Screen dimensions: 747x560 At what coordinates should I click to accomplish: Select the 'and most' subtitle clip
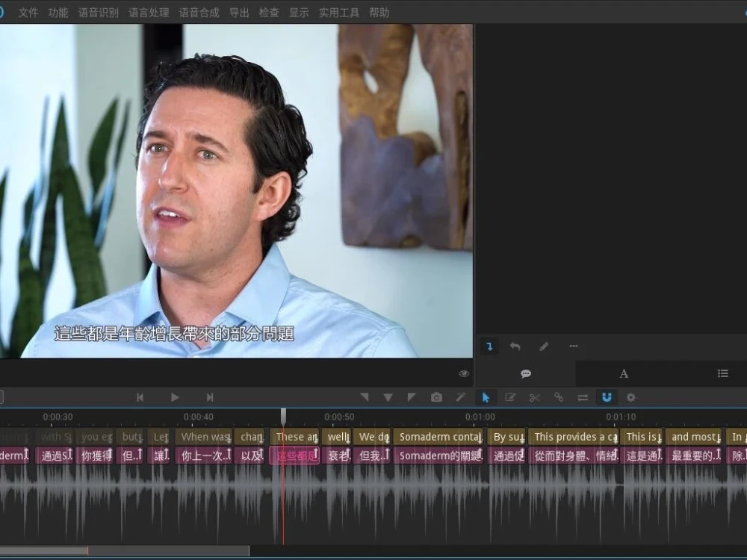(x=694, y=437)
